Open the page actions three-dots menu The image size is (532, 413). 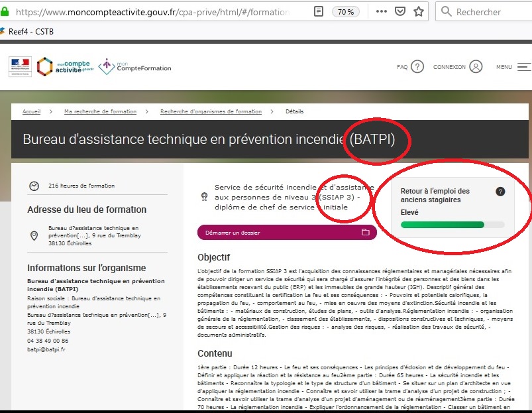(382, 11)
